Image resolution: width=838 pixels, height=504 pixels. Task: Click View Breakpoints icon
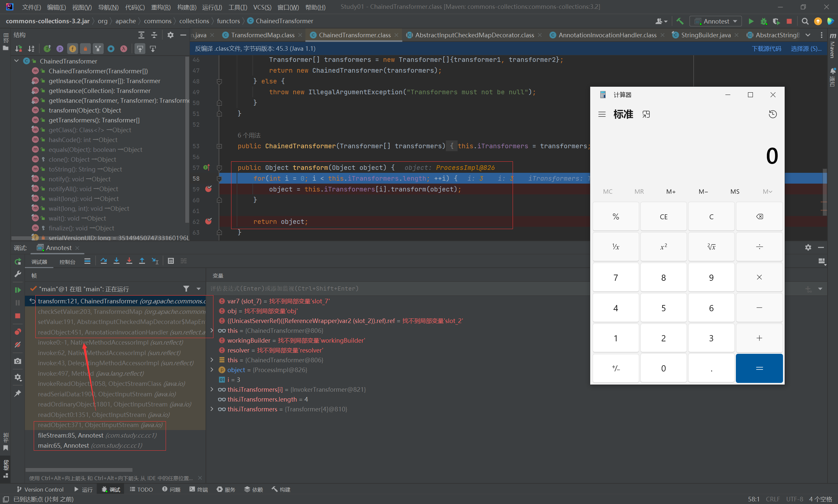[18, 332]
